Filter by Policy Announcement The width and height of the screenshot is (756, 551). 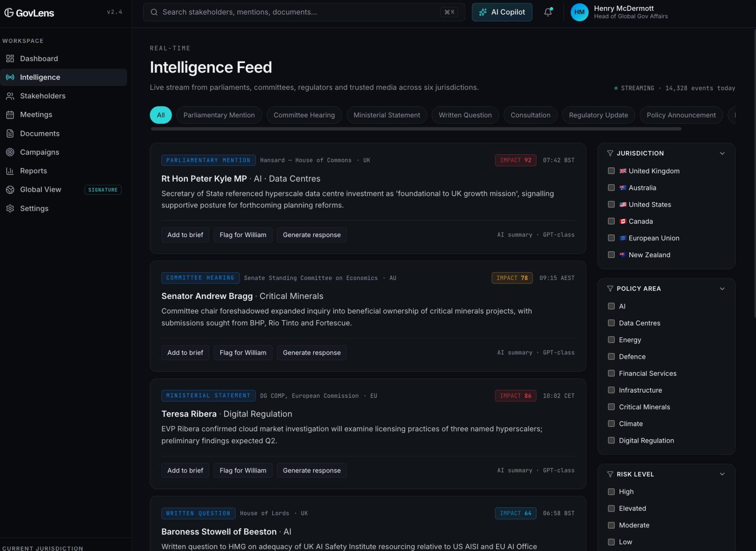tap(681, 115)
